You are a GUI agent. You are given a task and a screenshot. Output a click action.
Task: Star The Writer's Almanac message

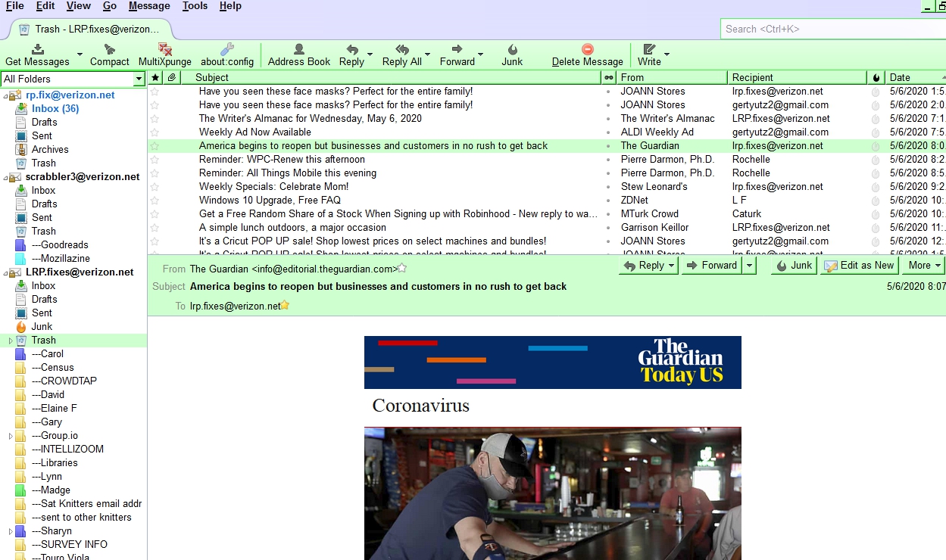pos(155,118)
